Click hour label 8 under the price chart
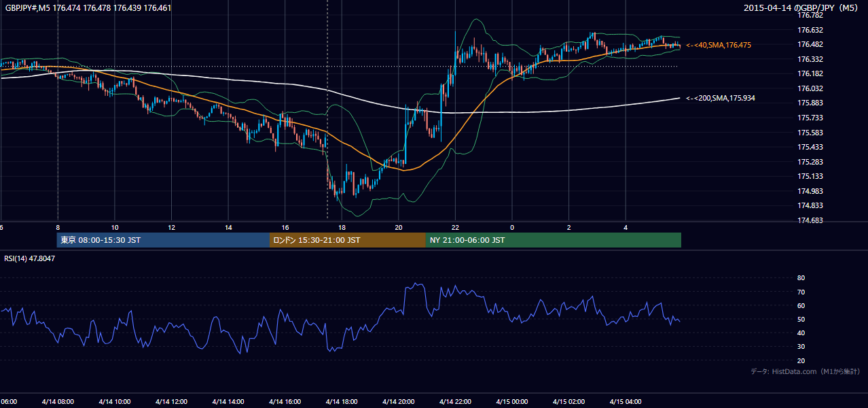Viewport: 868px width, 408px height. (58, 227)
